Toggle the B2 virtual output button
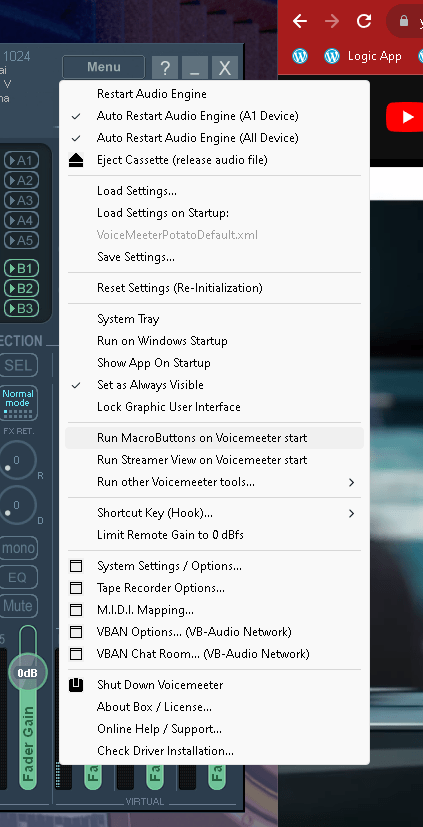Image resolution: width=423 pixels, height=827 pixels. coord(21,289)
